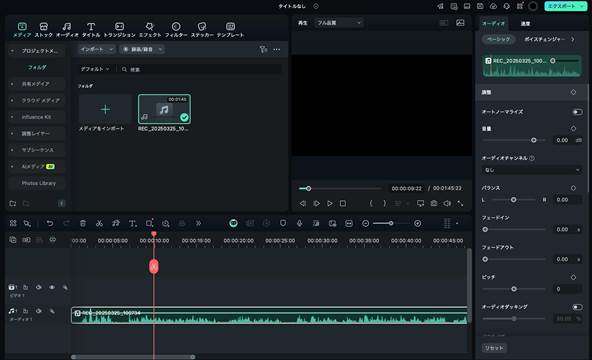The width and height of the screenshot is (592, 360).
Task: Add keyframe diamond for バランス
Action: pos(573,188)
